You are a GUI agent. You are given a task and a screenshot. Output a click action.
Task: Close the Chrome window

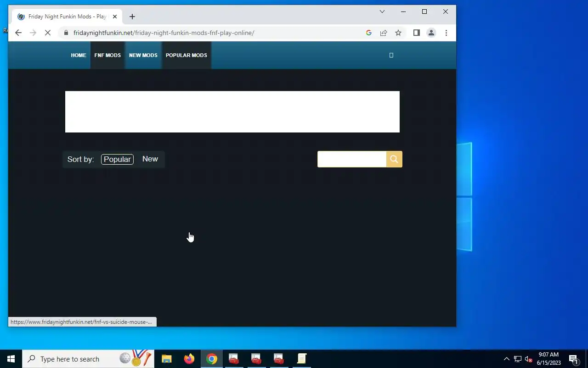click(446, 11)
